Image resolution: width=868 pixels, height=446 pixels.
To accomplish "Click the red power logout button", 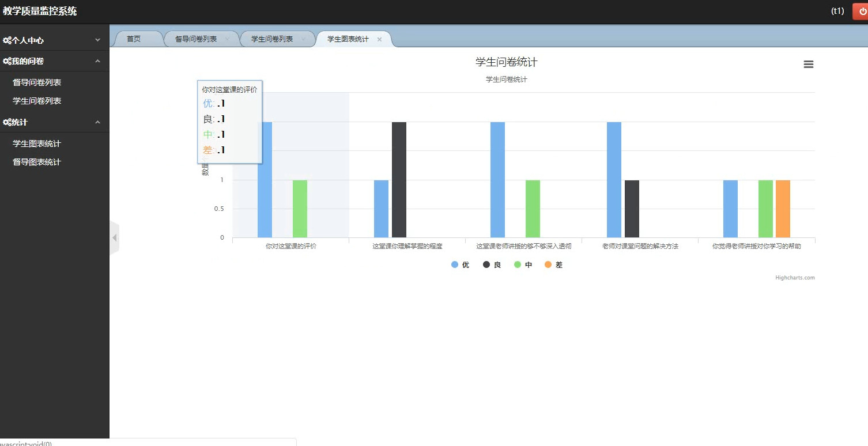I will click(861, 11).
